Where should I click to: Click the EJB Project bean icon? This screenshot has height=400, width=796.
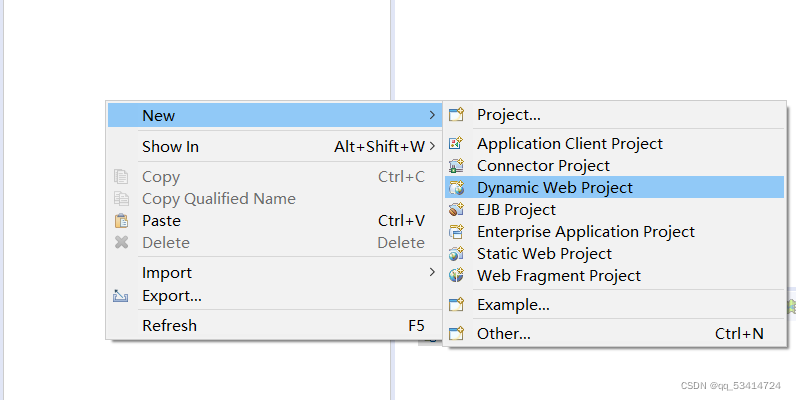click(x=456, y=210)
